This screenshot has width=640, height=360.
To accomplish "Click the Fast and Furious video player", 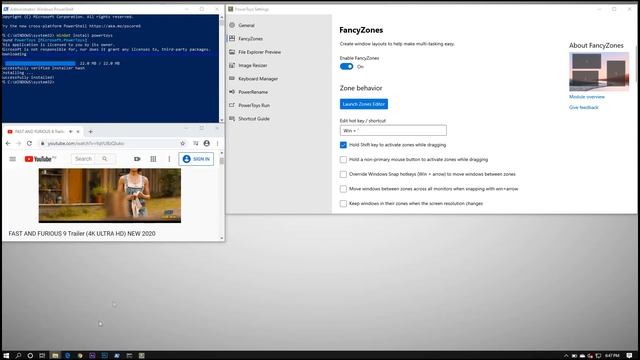I will pyautogui.click(x=110, y=196).
